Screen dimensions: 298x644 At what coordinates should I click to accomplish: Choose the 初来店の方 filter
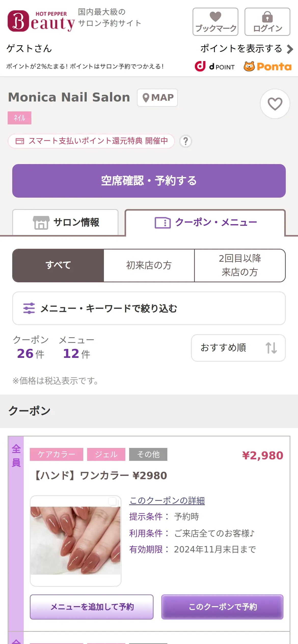[x=149, y=265]
